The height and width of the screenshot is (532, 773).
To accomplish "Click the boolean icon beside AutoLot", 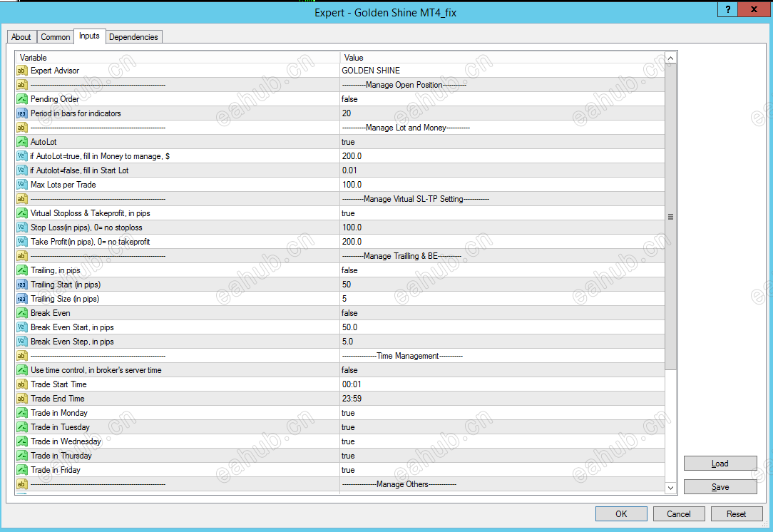I will [21, 142].
